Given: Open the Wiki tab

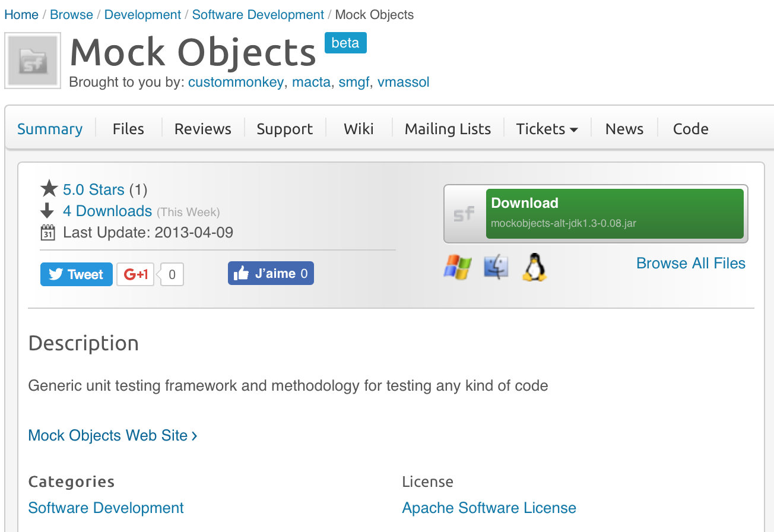Looking at the screenshot, I should (x=359, y=129).
